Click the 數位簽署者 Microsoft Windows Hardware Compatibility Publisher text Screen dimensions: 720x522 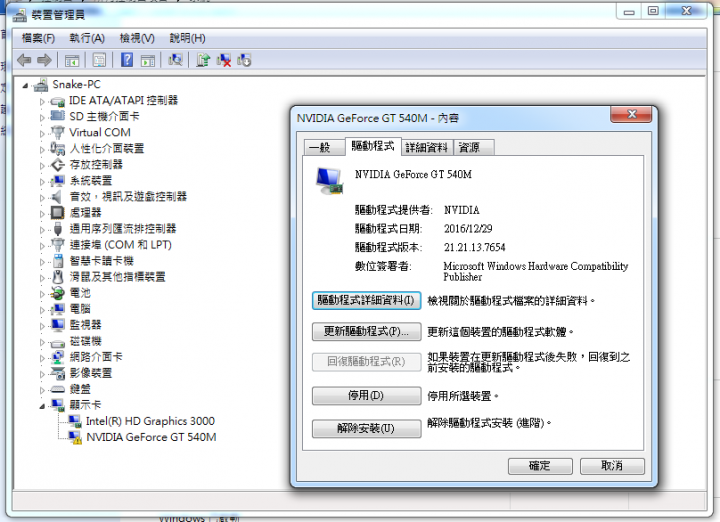click(535, 271)
